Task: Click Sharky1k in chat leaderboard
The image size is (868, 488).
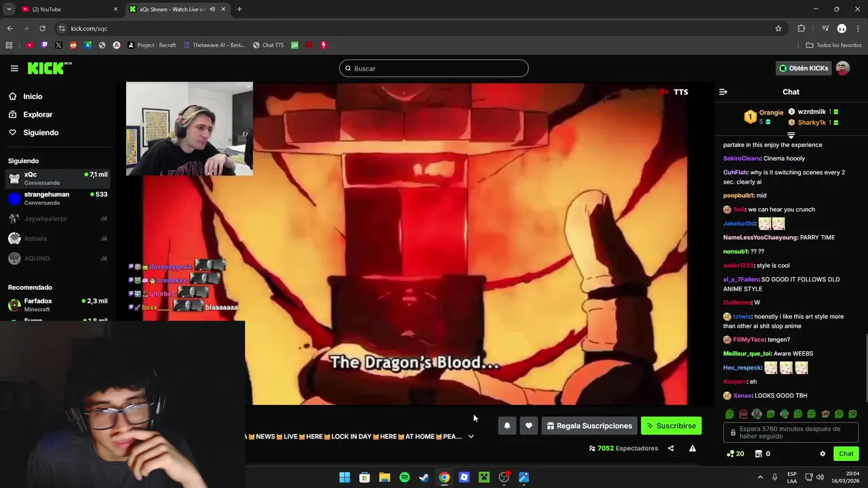Action: coord(813,123)
